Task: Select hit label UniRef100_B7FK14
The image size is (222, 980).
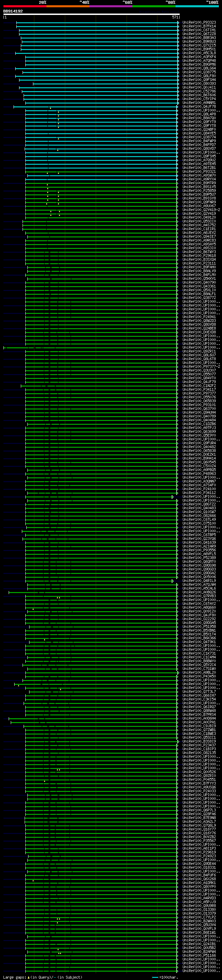Action: pyautogui.click(x=199, y=26)
